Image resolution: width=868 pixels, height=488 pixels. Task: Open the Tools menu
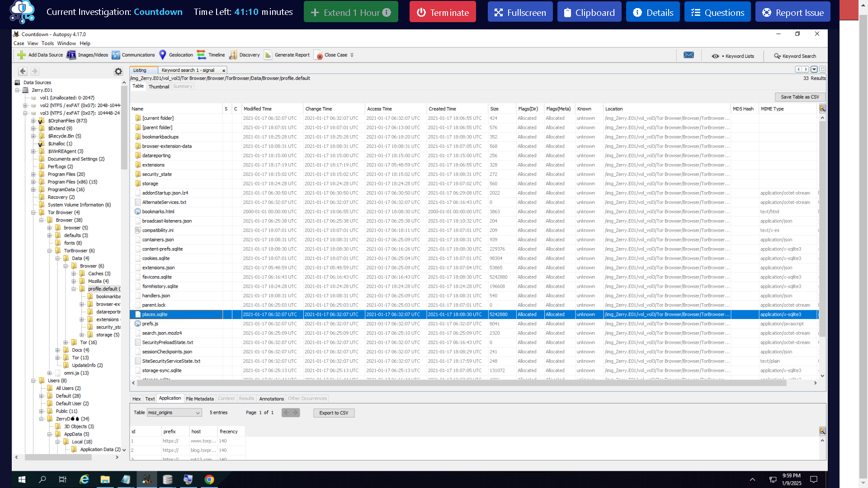(47, 43)
